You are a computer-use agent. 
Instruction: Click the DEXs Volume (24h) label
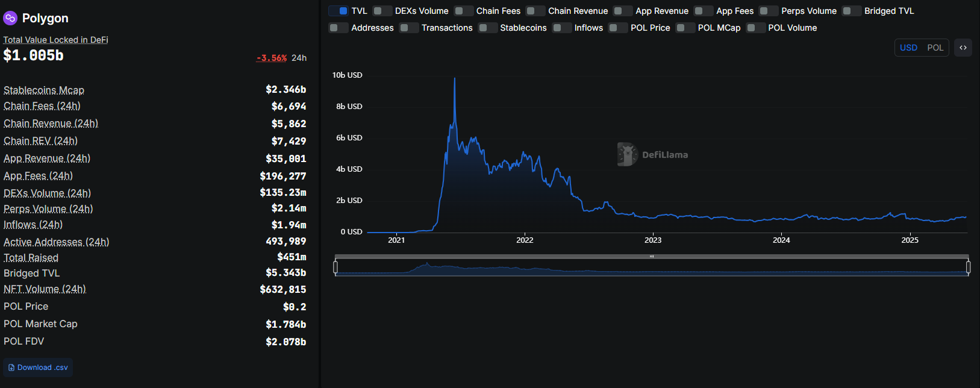[x=47, y=193]
